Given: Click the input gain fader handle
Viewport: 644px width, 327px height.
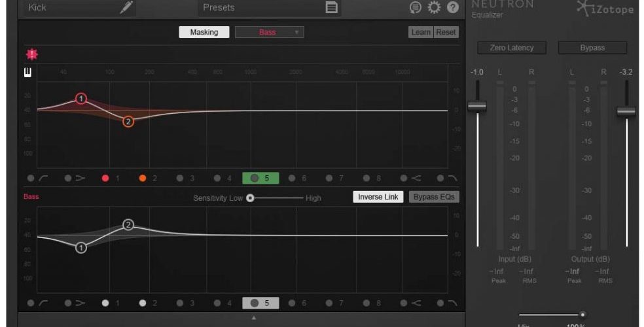Looking at the screenshot, I should coord(477,106).
